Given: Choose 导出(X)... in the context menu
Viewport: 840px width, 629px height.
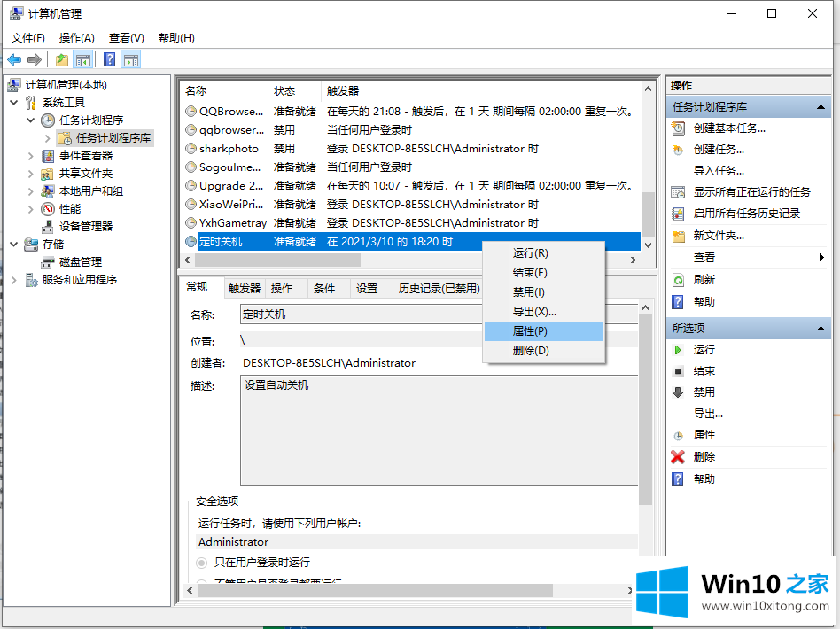Looking at the screenshot, I should point(544,311).
